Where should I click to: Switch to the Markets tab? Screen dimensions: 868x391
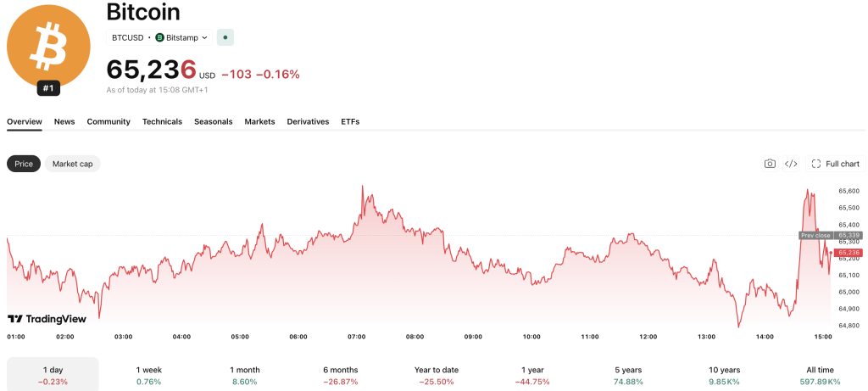point(259,122)
